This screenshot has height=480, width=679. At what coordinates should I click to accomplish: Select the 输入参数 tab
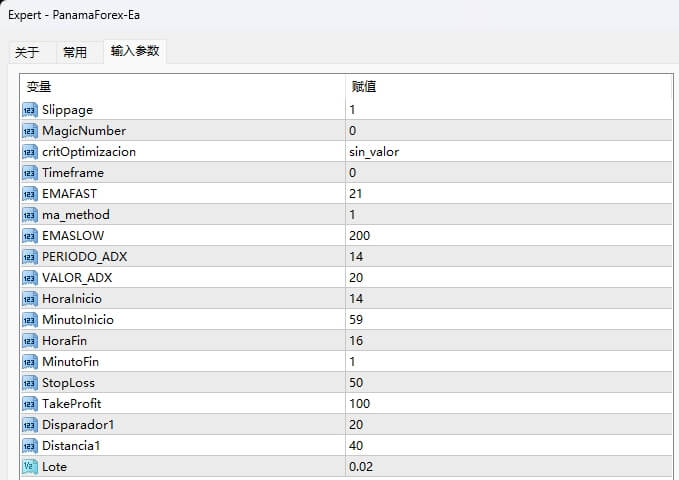point(134,51)
